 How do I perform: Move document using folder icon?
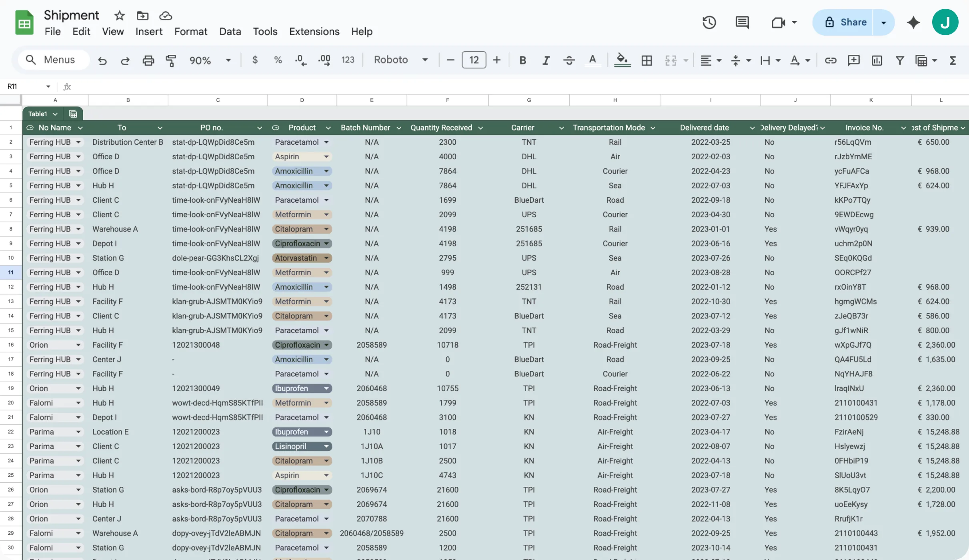coord(142,16)
